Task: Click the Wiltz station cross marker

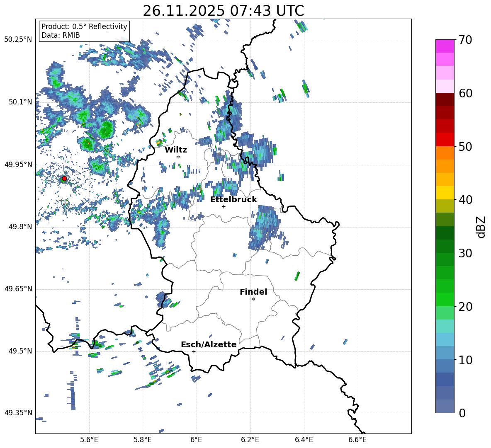Action: 178,157
